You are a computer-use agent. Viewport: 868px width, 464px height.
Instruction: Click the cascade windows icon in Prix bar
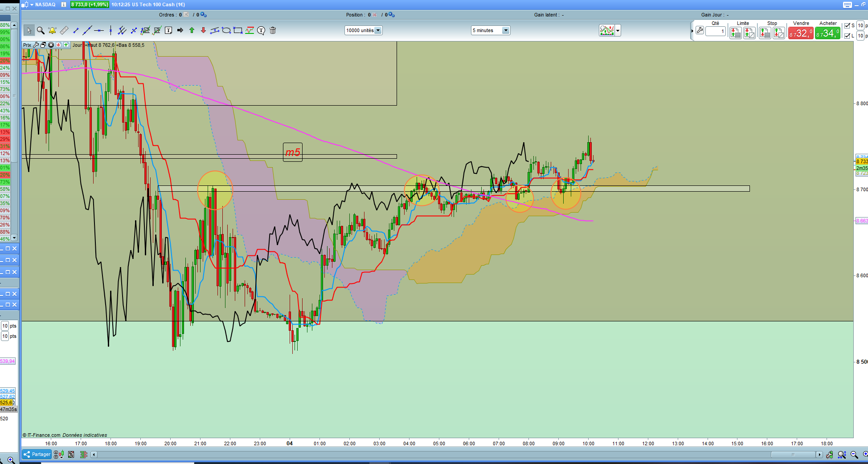pyautogui.click(x=43, y=45)
